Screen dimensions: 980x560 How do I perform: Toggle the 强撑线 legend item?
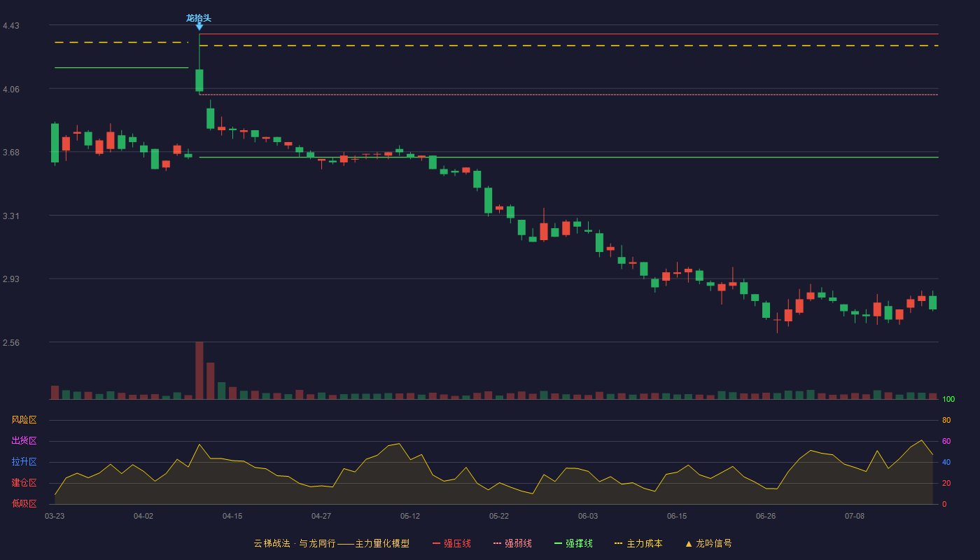(573, 543)
